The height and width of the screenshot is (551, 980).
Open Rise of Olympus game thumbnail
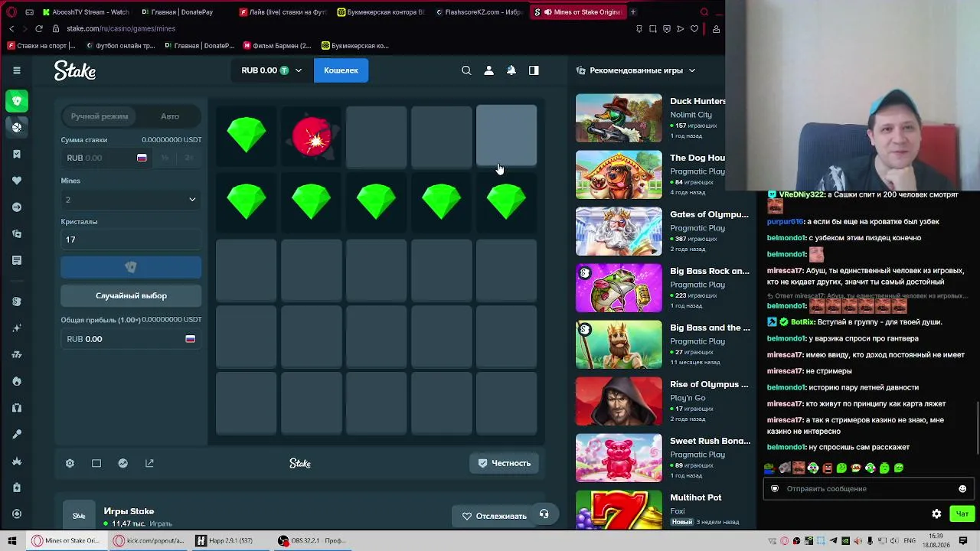[619, 401]
